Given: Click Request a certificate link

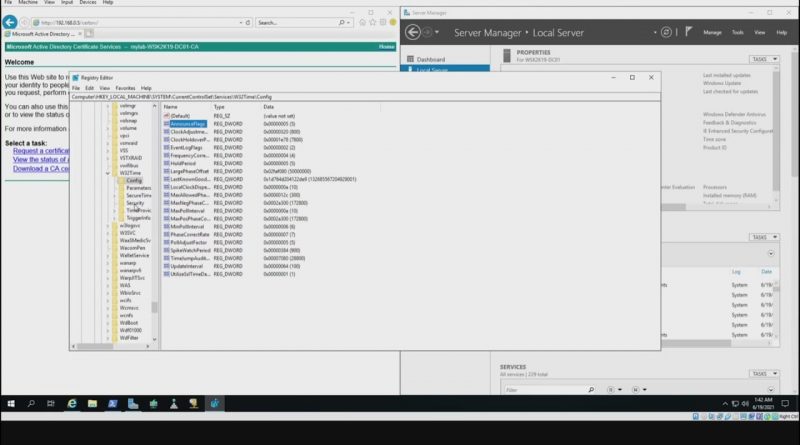Looking at the screenshot, I should pyautogui.click(x=41, y=151).
